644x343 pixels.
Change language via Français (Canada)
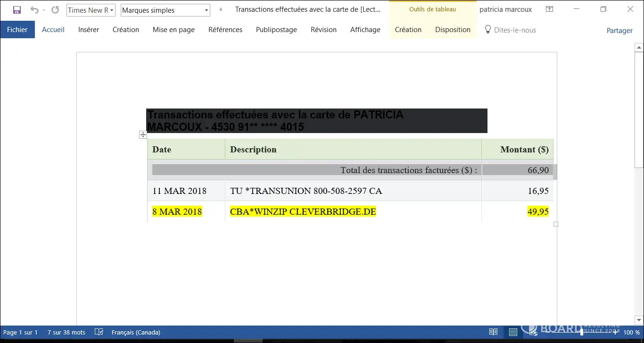click(136, 333)
